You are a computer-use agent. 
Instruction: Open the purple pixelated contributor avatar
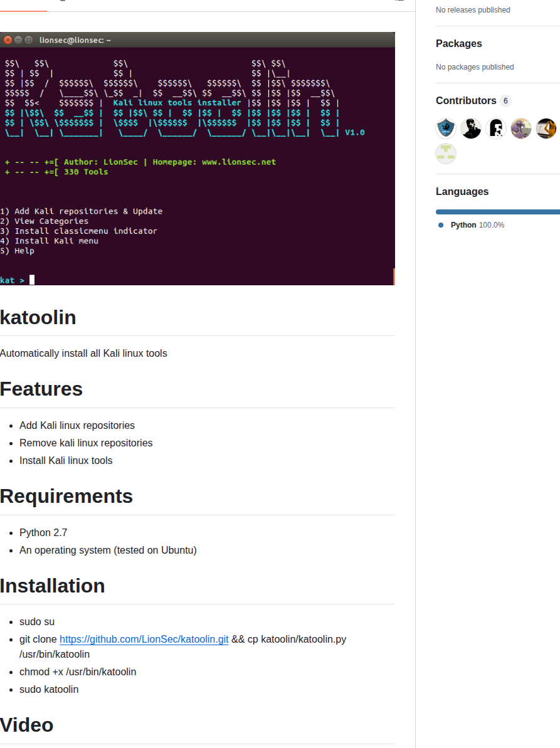pyautogui.click(x=521, y=129)
